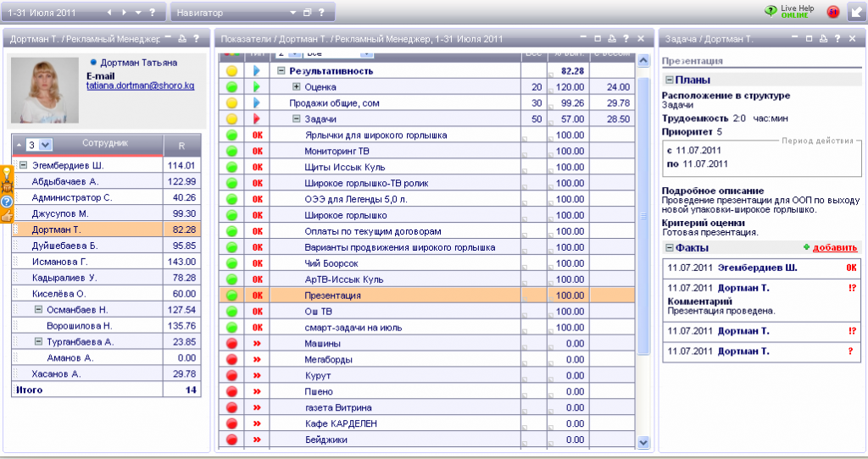Open help in the employee panel header
Screen dimensions: 868x459
coord(197,39)
